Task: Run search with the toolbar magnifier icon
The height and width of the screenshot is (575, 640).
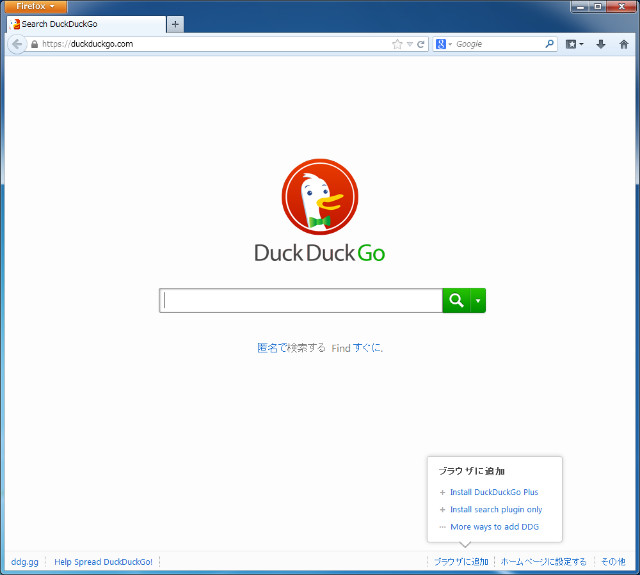Action: [x=549, y=44]
